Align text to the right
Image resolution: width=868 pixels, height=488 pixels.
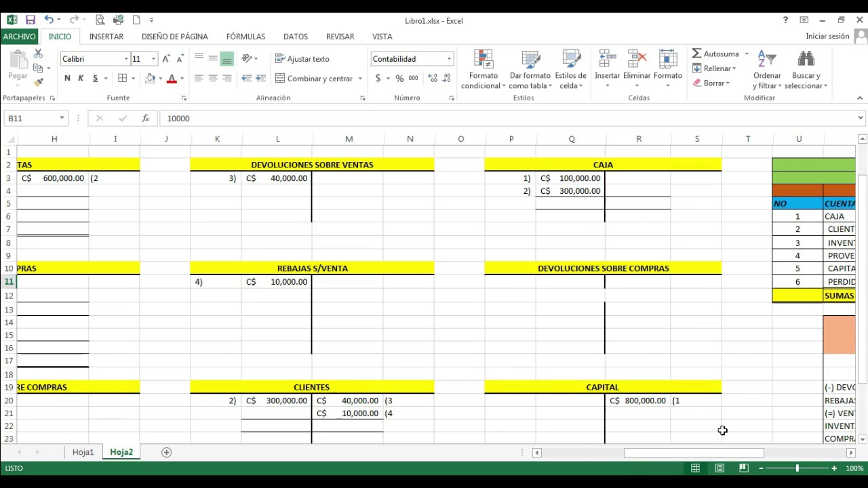(x=227, y=79)
